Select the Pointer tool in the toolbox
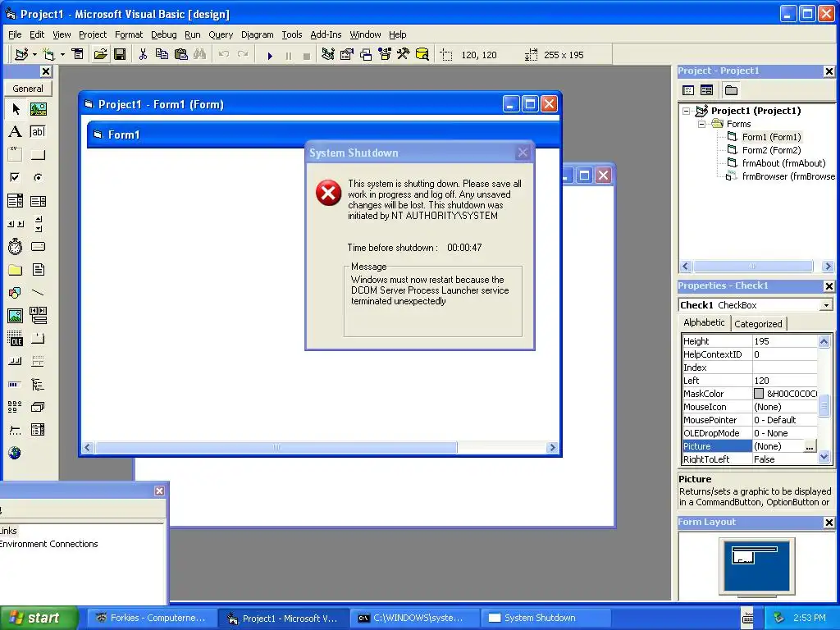 coord(16,109)
